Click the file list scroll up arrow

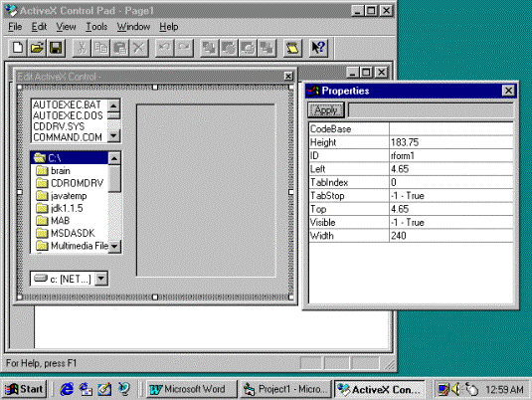click(x=113, y=105)
